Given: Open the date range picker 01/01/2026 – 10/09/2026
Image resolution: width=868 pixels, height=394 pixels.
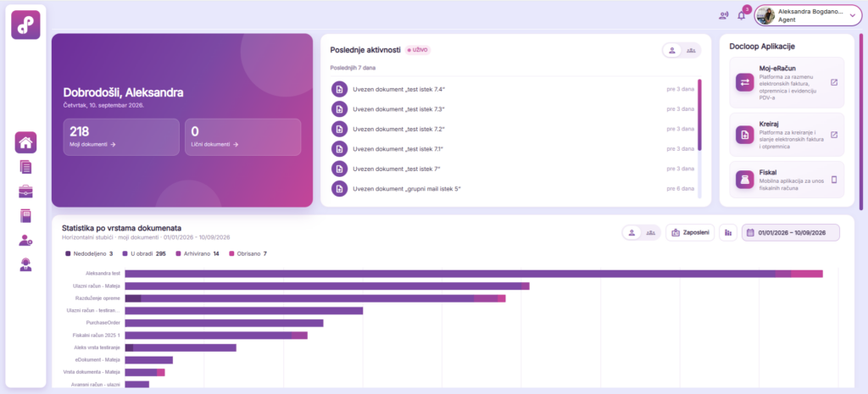Looking at the screenshot, I should pyautogui.click(x=791, y=233).
